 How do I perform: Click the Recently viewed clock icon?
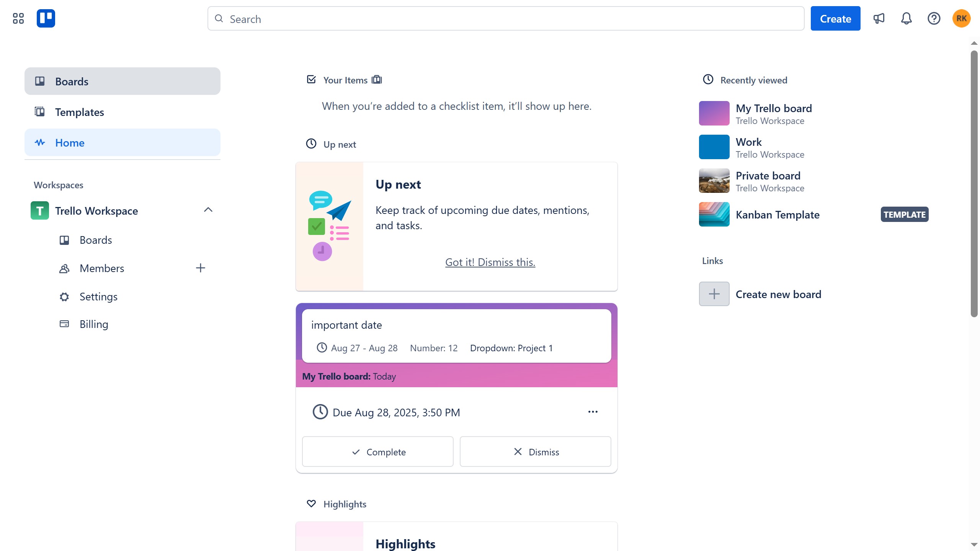(708, 80)
